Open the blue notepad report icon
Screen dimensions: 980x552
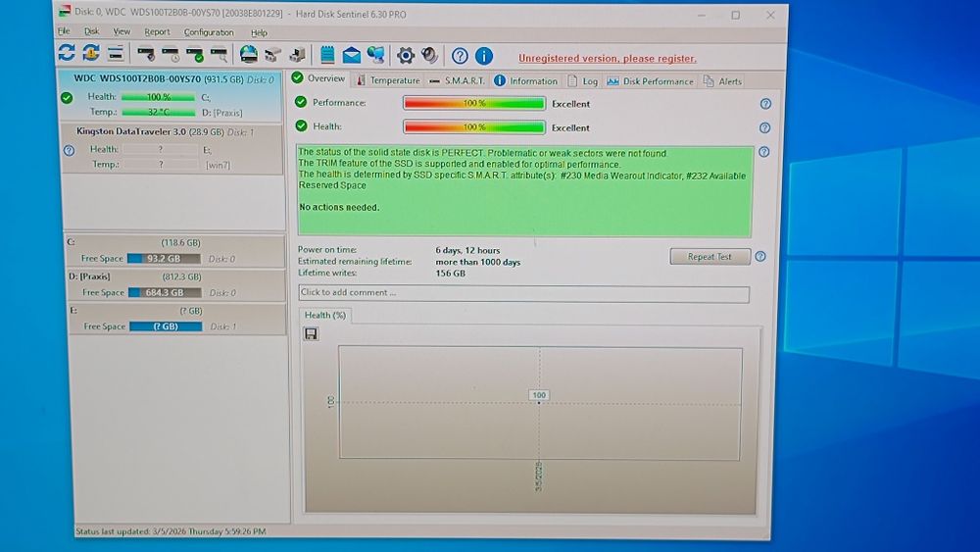point(327,55)
